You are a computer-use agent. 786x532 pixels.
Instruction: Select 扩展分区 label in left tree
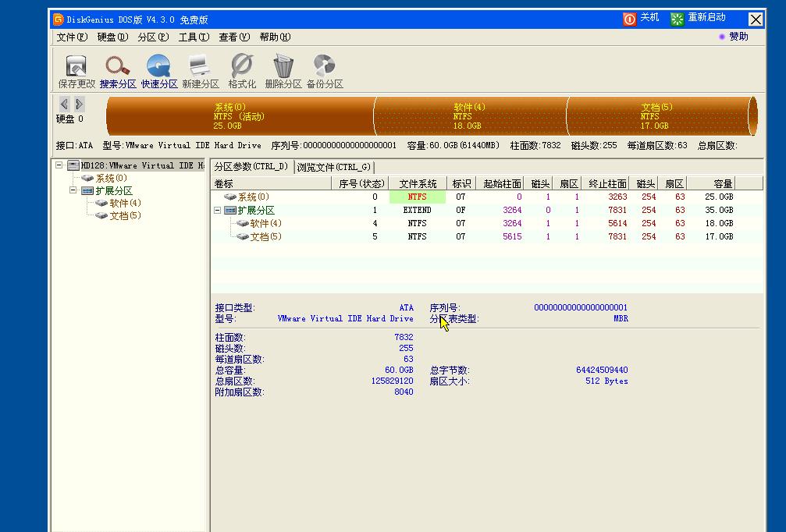[114, 190]
